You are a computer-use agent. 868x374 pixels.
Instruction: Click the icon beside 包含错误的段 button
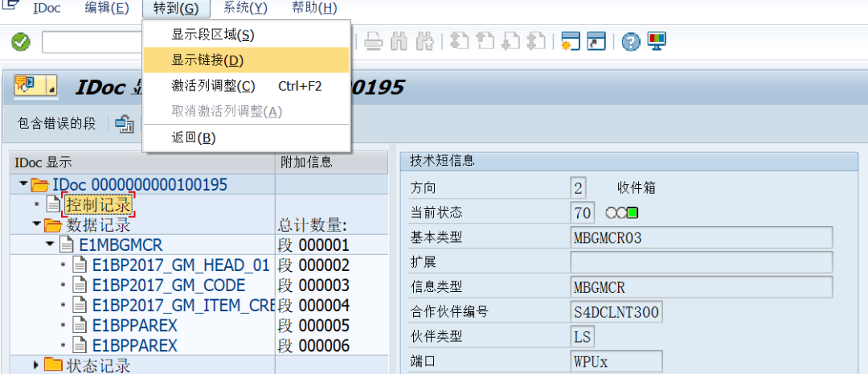point(125,124)
